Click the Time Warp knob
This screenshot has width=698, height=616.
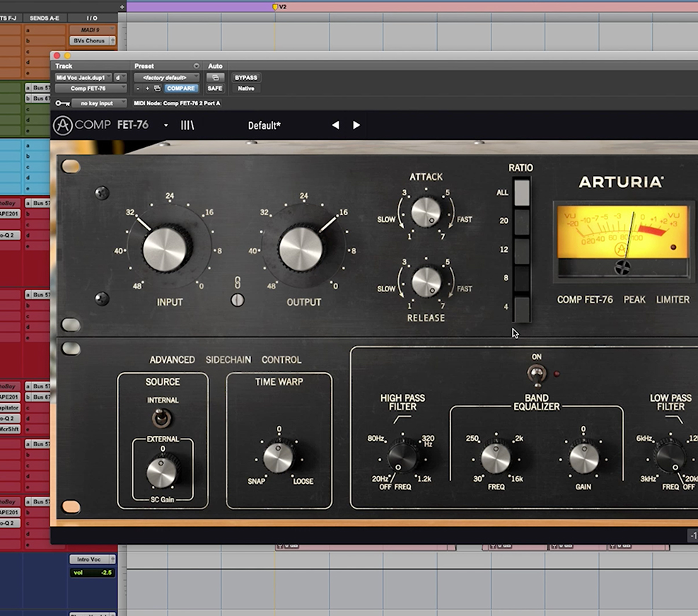click(x=278, y=458)
